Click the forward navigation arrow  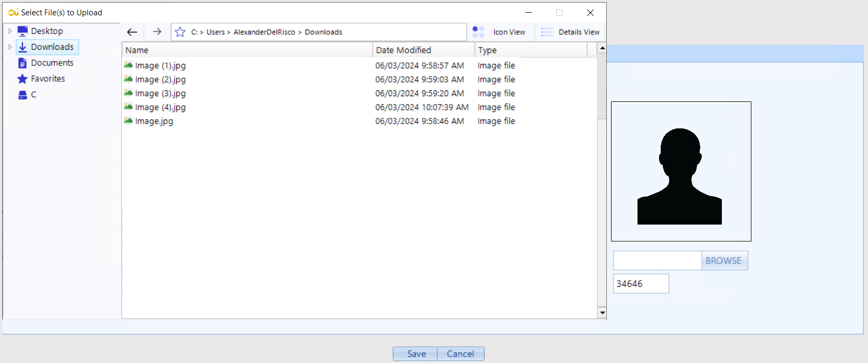157,32
